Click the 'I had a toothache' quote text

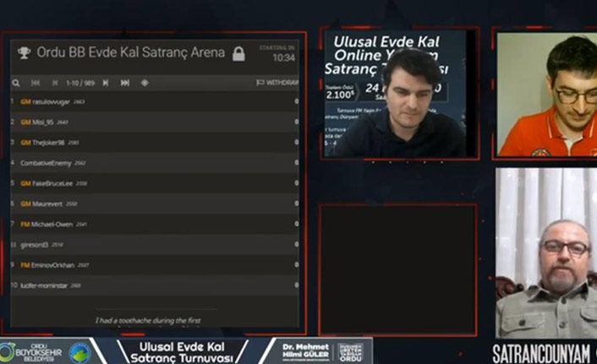pyautogui.click(x=148, y=321)
